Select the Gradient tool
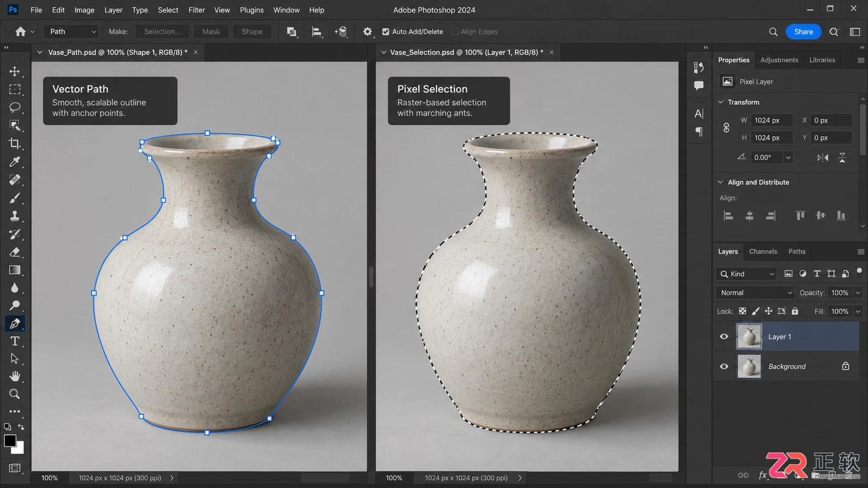Image resolution: width=868 pixels, height=488 pixels. pyautogui.click(x=14, y=270)
